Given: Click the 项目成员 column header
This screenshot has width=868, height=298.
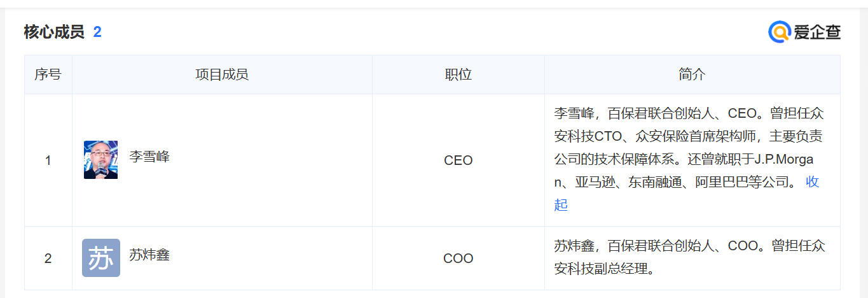Looking at the screenshot, I should pyautogui.click(x=222, y=74).
